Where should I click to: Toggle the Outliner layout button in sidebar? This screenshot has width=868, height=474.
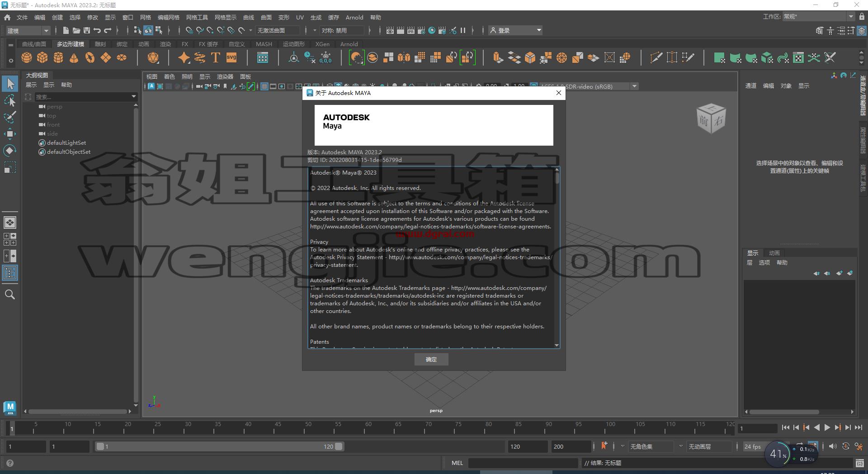[x=10, y=273]
